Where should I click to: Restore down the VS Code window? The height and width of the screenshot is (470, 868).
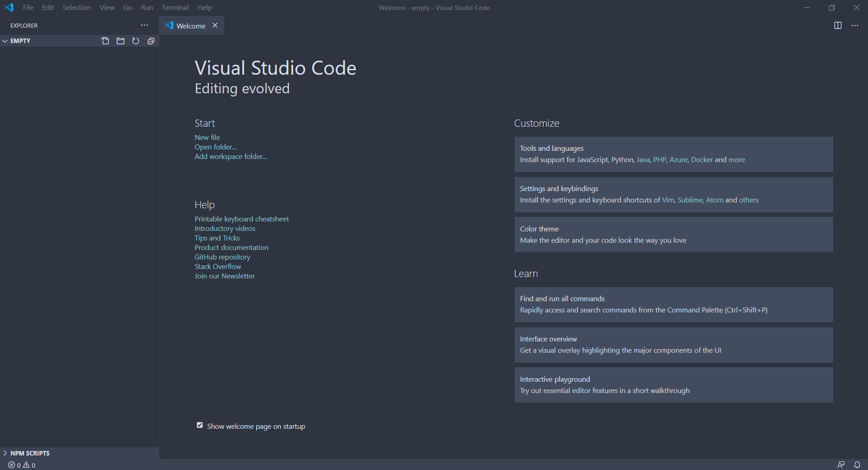[x=832, y=8]
